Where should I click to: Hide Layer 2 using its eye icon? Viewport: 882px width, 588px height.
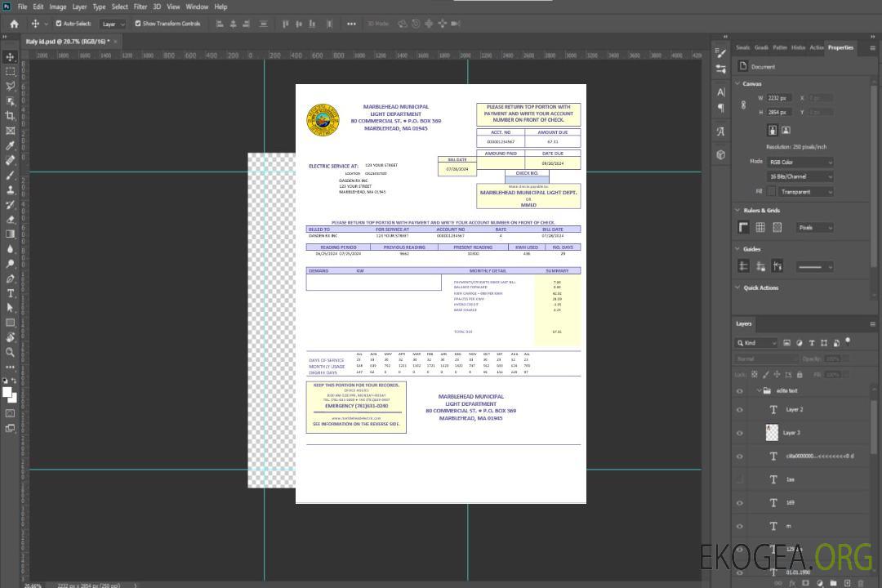coord(740,410)
